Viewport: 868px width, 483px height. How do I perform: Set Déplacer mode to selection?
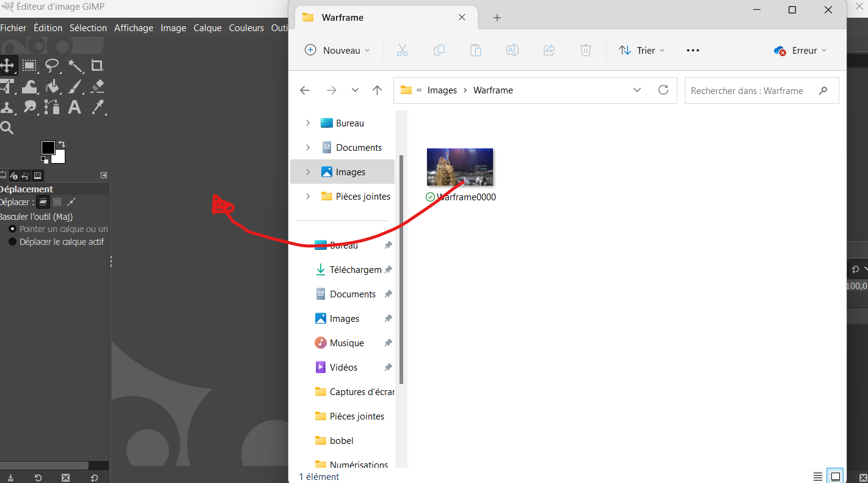[57, 202]
